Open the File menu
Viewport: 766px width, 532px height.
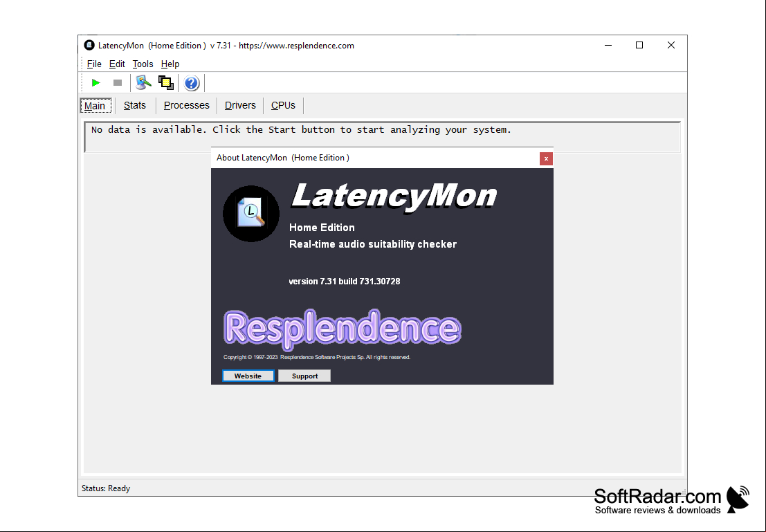(94, 64)
